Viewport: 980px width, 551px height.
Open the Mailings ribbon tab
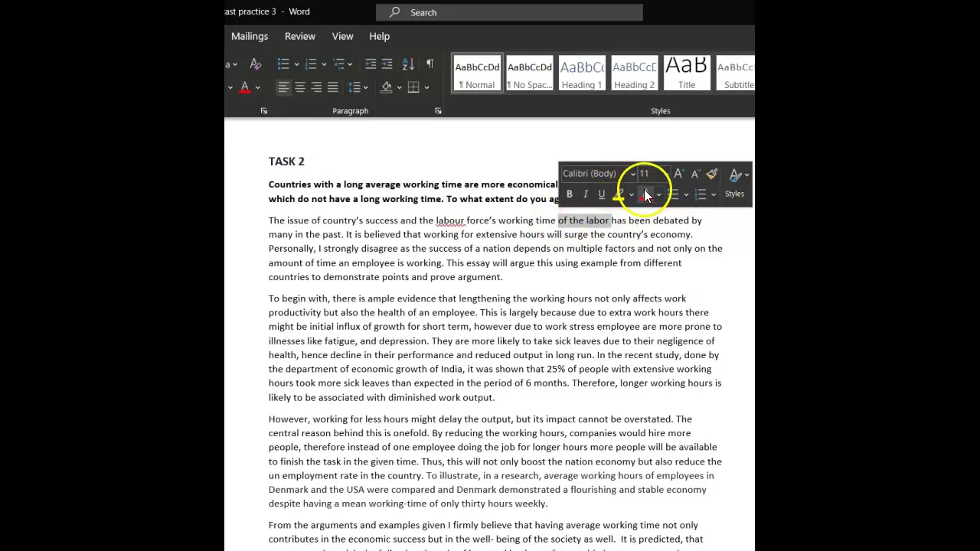250,36
